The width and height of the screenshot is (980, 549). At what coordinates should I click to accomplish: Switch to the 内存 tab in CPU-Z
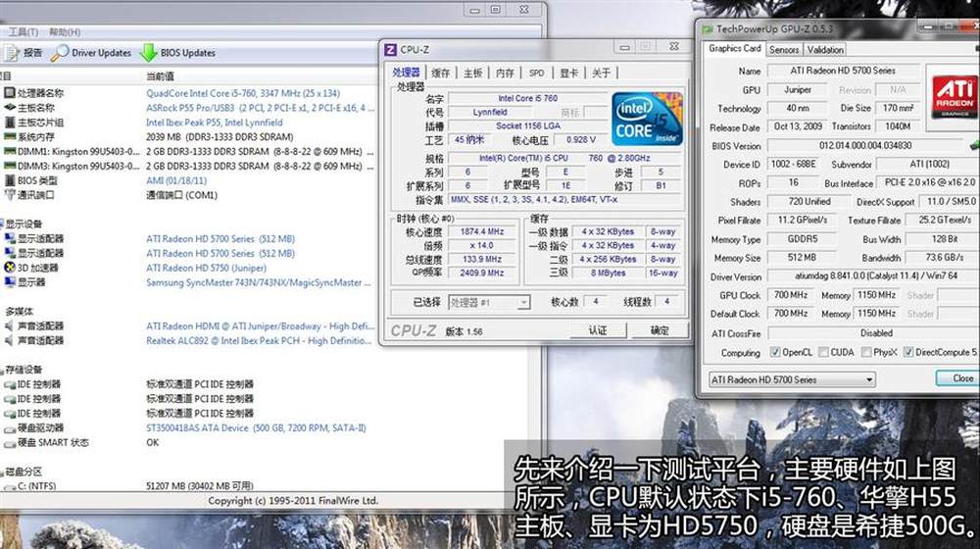pos(505,74)
